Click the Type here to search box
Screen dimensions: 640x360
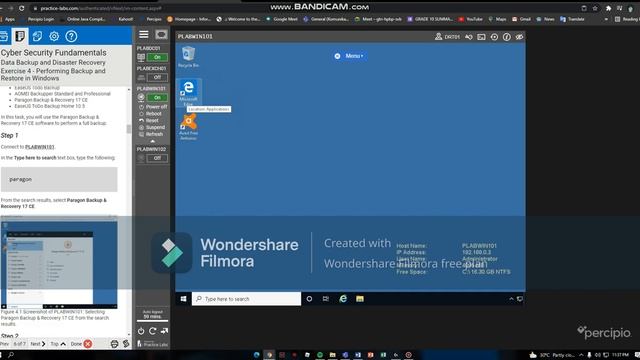pos(247,299)
